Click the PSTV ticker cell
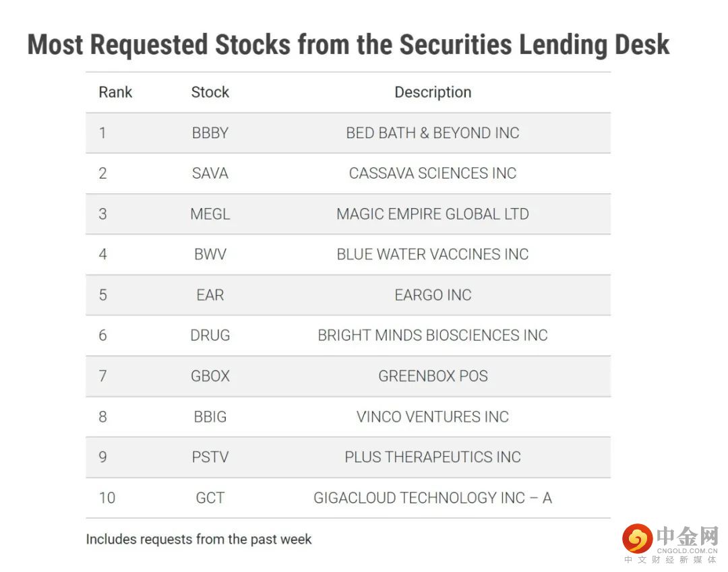 pyautogui.click(x=210, y=457)
